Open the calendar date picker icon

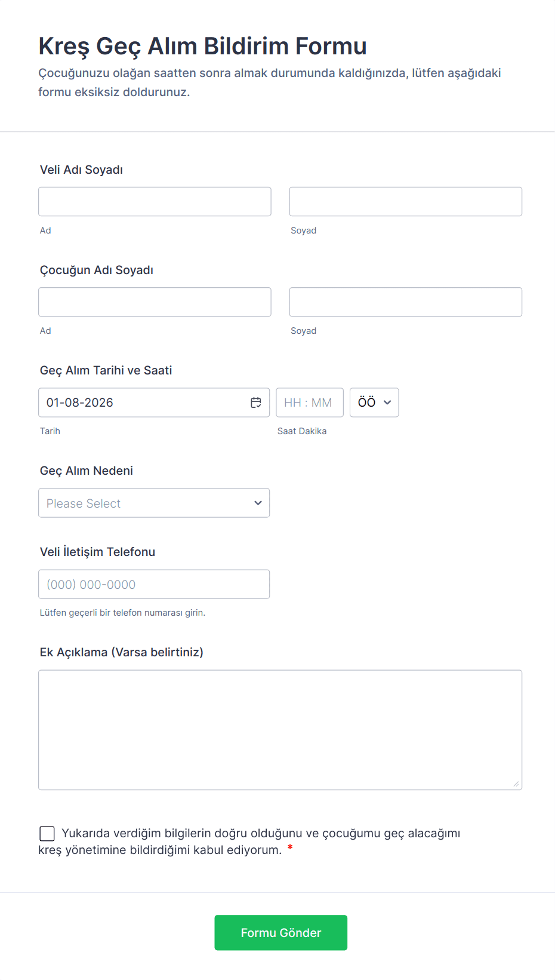click(256, 403)
